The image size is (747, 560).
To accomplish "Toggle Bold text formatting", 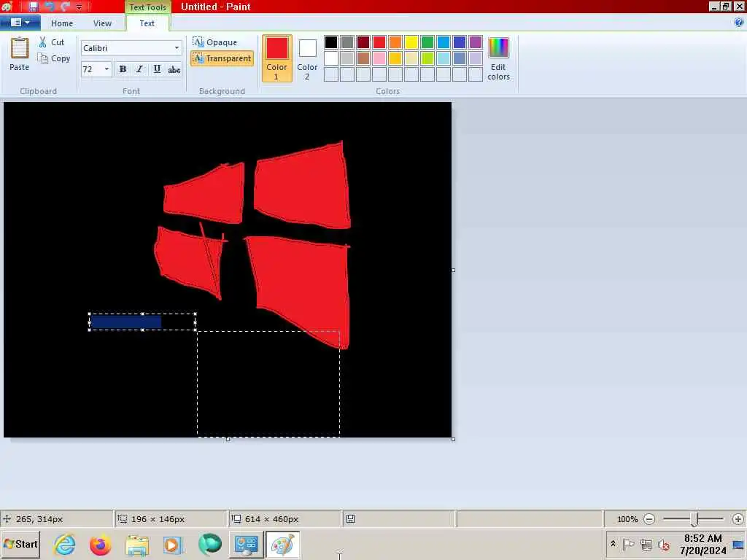I will point(123,69).
